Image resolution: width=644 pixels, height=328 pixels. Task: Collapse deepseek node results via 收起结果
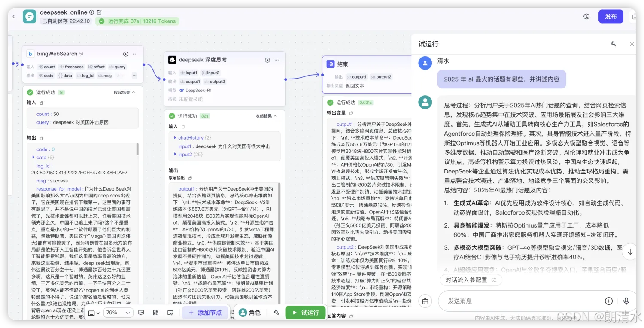266,116
